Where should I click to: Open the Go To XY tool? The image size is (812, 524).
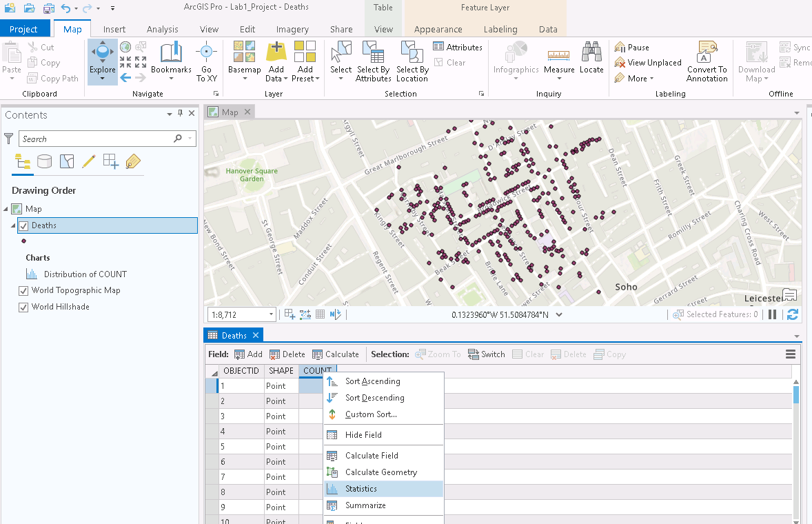point(207,61)
